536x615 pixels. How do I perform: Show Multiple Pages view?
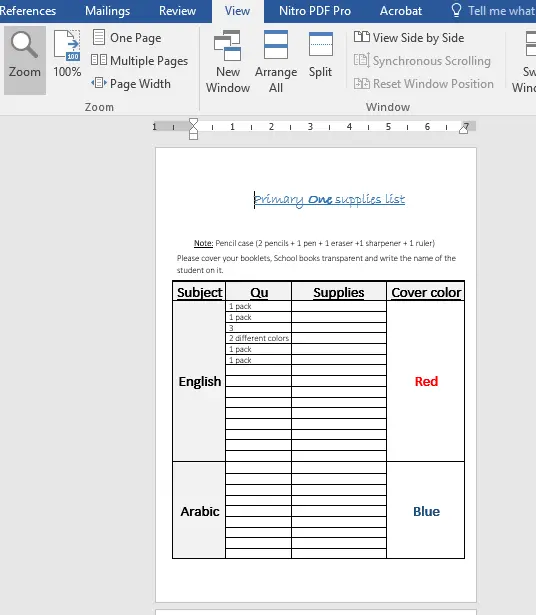coord(140,61)
